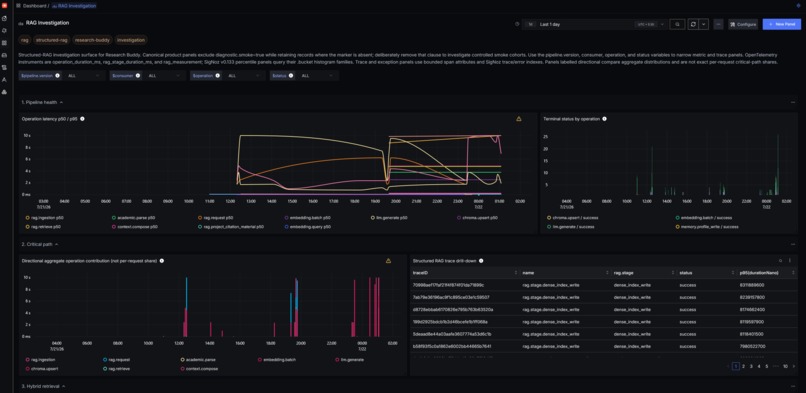This screenshot has width=806, height=393.
Task: Toggle llm.generate p50 legend series
Action: pyautogui.click(x=390, y=217)
